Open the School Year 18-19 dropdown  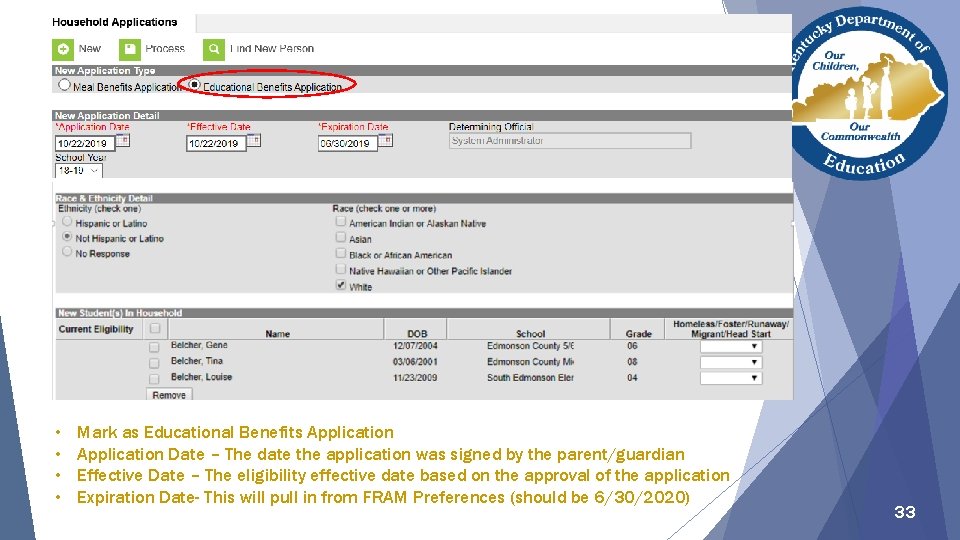click(78, 171)
